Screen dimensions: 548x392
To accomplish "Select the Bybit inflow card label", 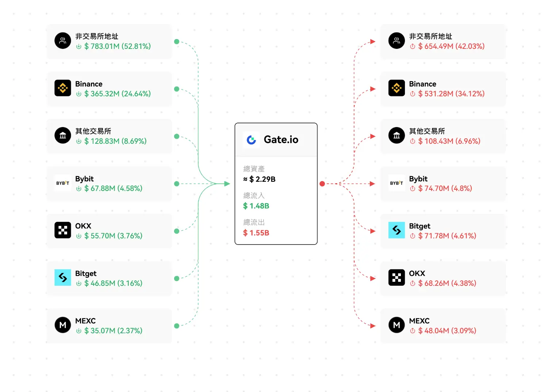I will (84, 179).
